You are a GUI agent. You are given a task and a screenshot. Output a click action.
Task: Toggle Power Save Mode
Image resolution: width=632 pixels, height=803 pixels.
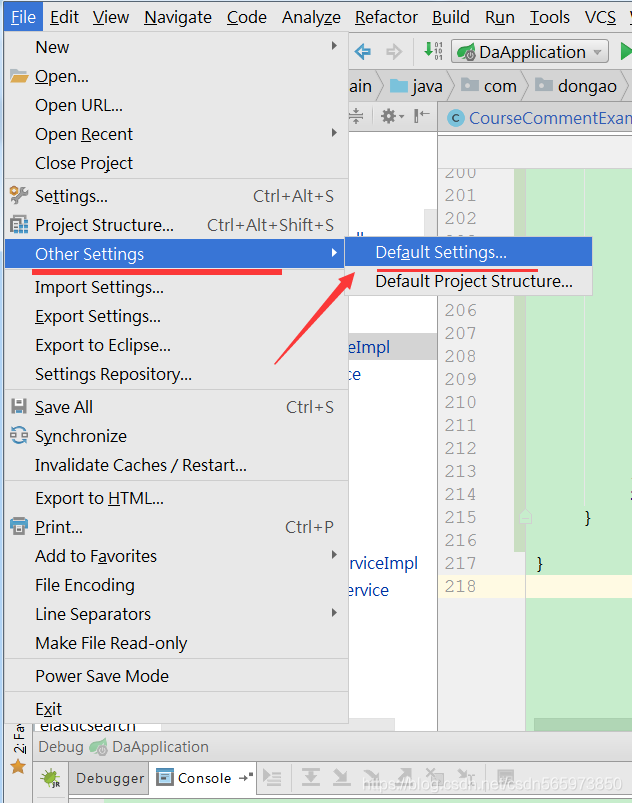coord(177,676)
